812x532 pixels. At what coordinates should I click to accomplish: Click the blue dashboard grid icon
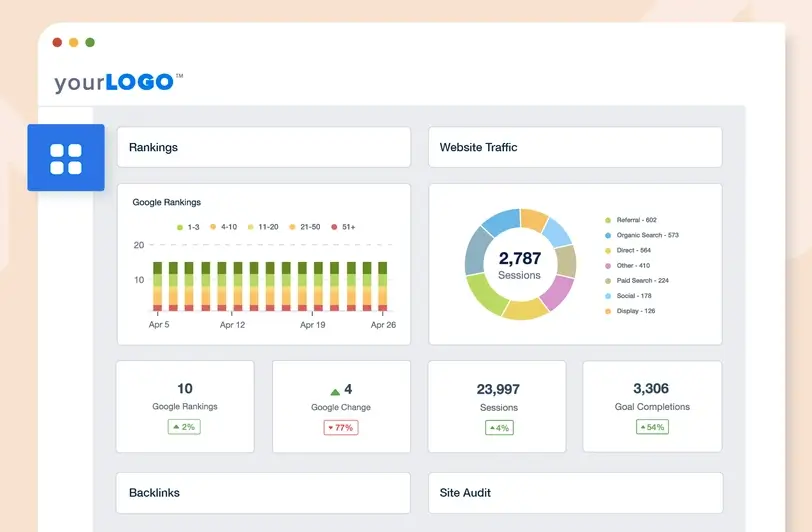pos(66,158)
